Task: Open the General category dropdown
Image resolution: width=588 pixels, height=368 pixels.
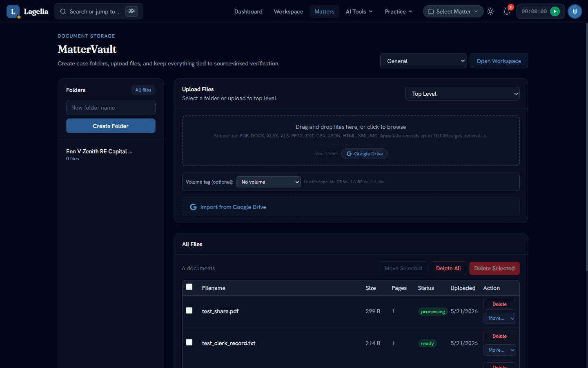Action: pyautogui.click(x=423, y=61)
